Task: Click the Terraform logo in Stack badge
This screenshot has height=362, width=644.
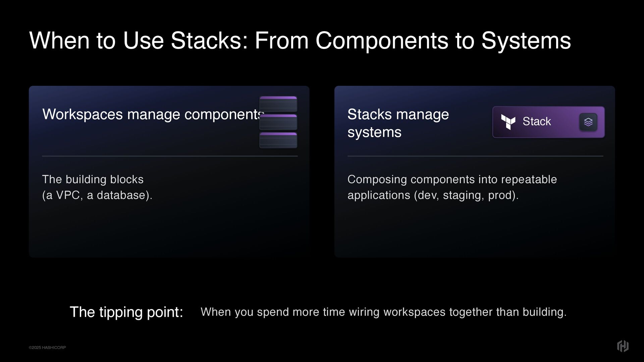Action: [x=508, y=122]
